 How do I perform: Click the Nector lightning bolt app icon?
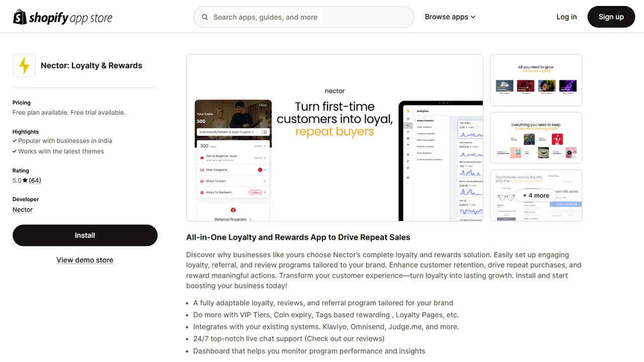click(x=24, y=65)
